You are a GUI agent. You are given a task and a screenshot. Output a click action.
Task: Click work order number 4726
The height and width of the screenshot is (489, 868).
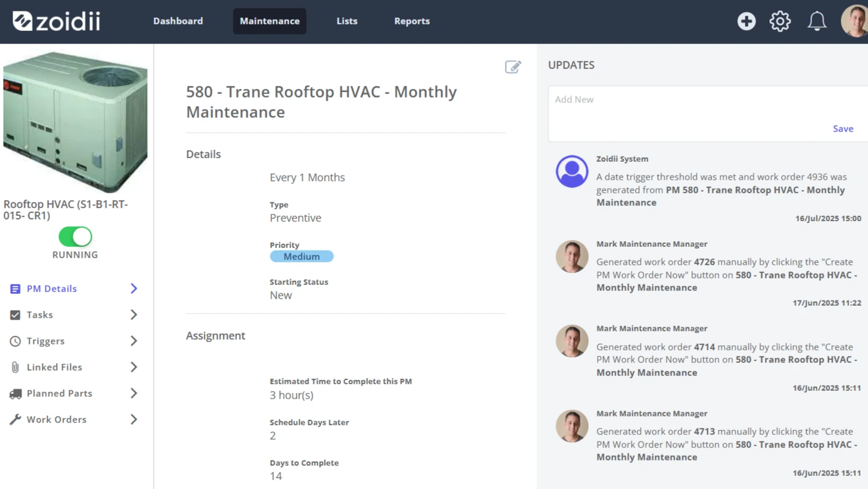(704, 262)
